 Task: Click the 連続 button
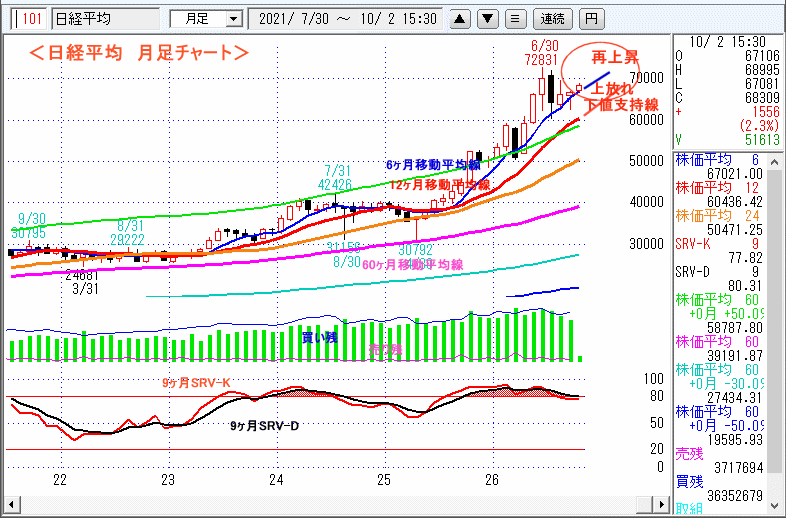552,19
